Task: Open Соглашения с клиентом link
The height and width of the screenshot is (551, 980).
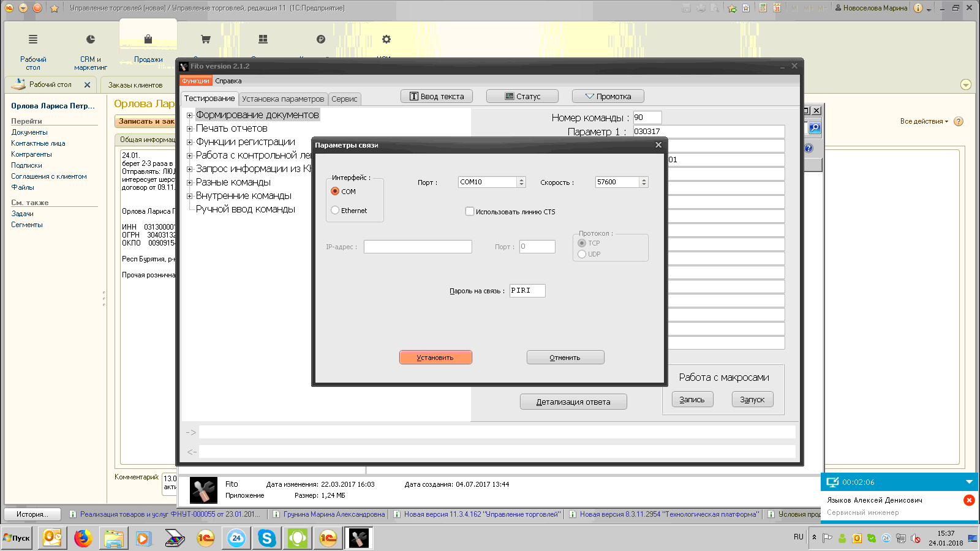Action: tap(49, 176)
